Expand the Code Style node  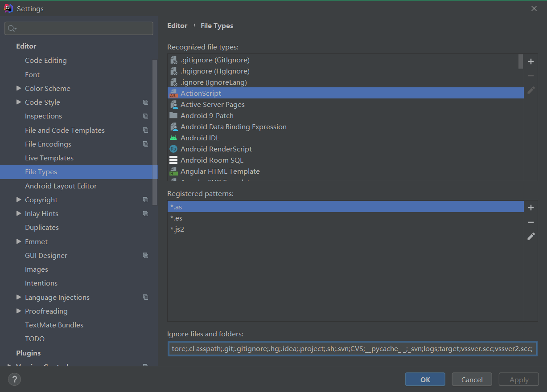(x=19, y=102)
